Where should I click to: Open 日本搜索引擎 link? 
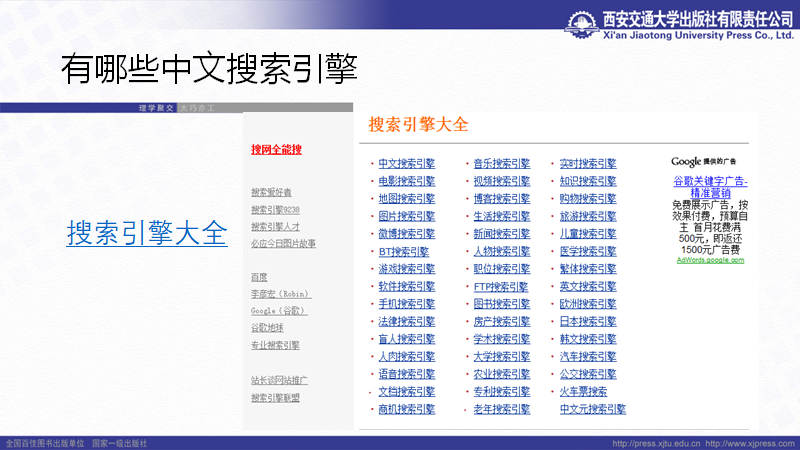[x=588, y=321]
